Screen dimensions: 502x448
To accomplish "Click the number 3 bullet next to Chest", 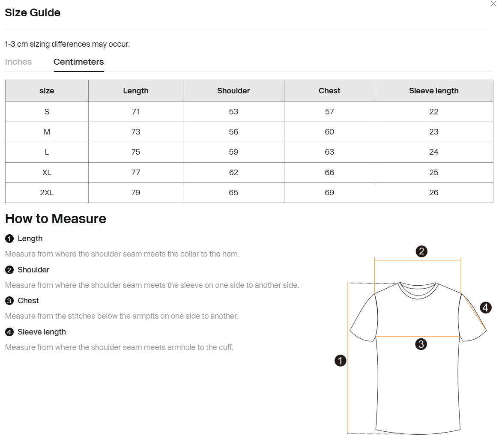I will point(9,301).
